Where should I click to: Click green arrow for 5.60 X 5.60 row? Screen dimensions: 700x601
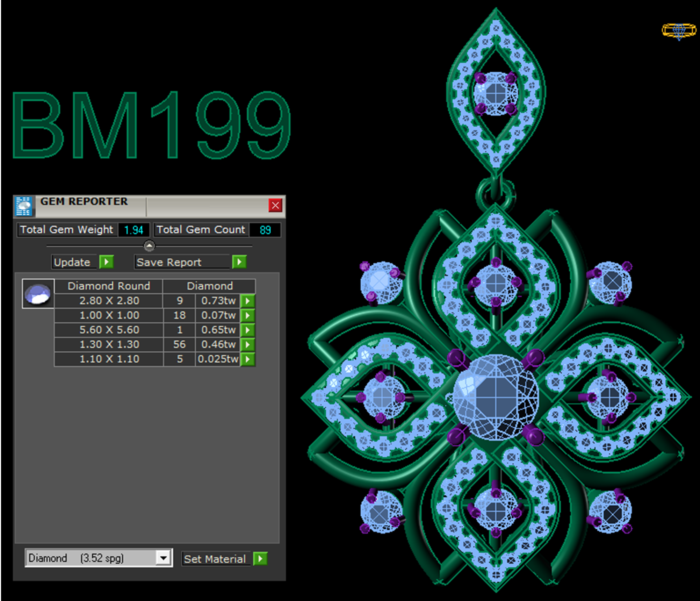tap(248, 330)
